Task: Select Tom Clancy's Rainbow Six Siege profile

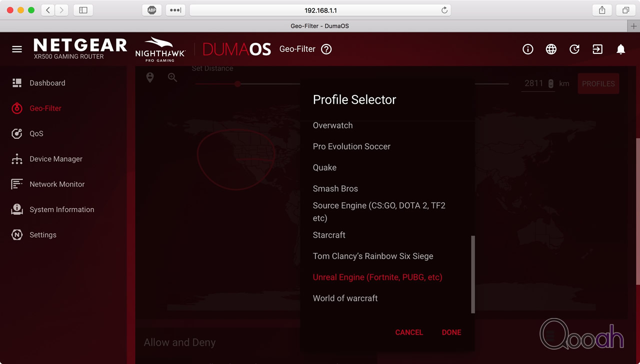Action: tap(373, 256)
